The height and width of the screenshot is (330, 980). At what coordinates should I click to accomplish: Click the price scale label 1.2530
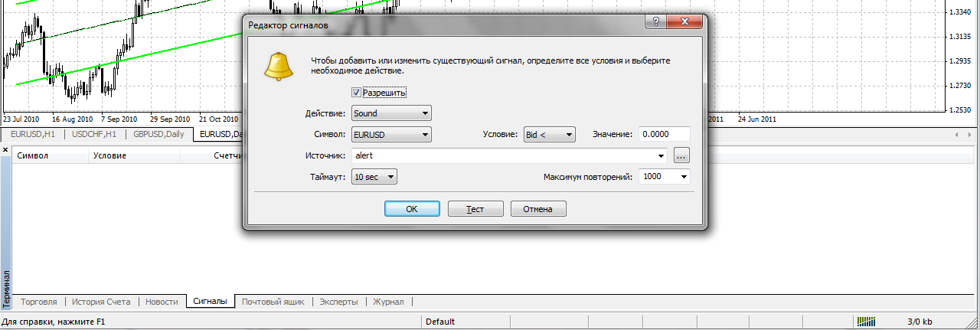(x=961, y=110)
